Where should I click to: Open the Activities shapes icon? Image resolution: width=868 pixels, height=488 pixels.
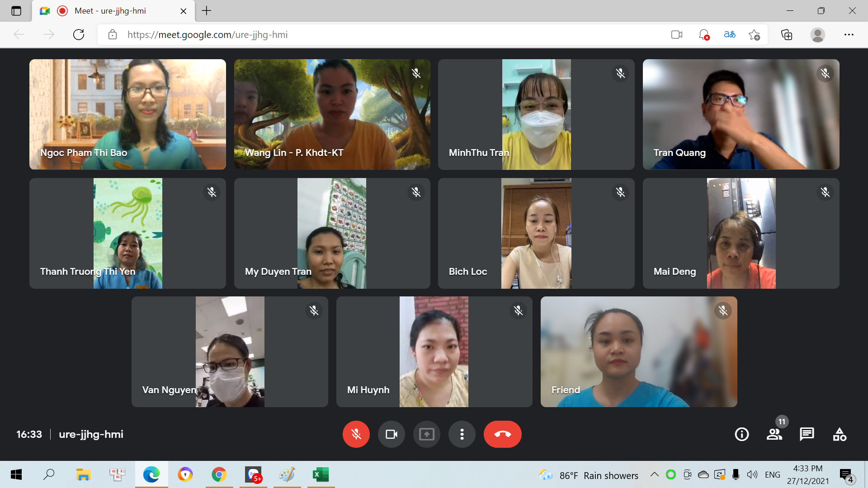840,434
